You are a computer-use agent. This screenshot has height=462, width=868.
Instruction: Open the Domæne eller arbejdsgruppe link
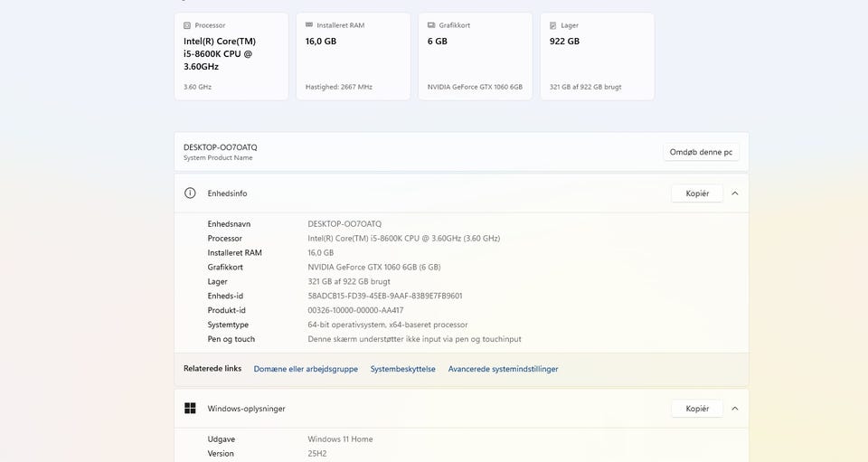point(306,369)
